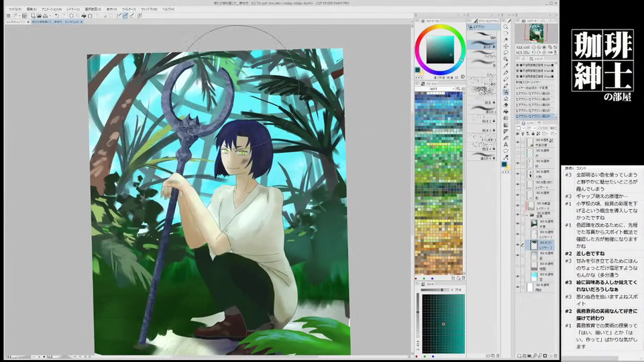Open the save options dropdown arrow in command bar
Screen dimensions: 644x362
point(50,15)
